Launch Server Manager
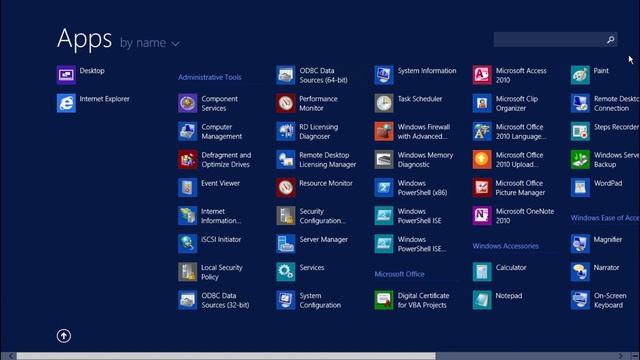 pyautogui.click(x=312, y=244)
